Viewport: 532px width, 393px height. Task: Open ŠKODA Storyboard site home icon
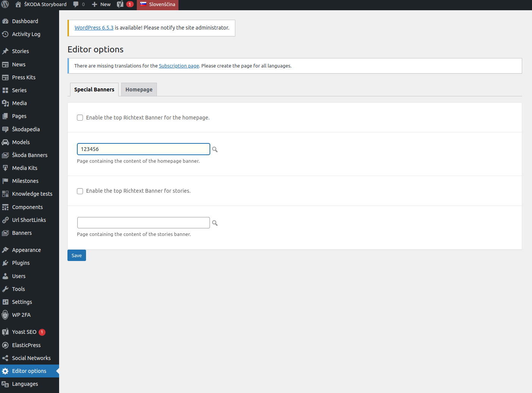pyautogui.click(x=18, y=4)
